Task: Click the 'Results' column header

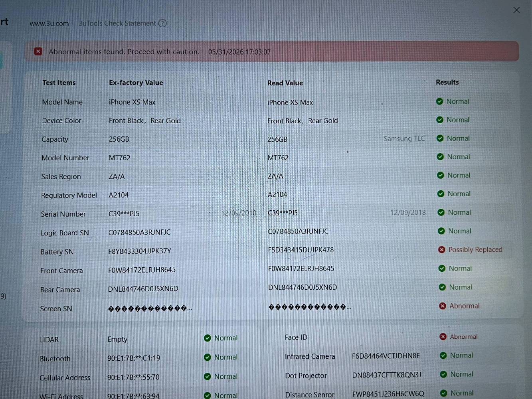Action: pyautogui.click(x=447, y=82)
